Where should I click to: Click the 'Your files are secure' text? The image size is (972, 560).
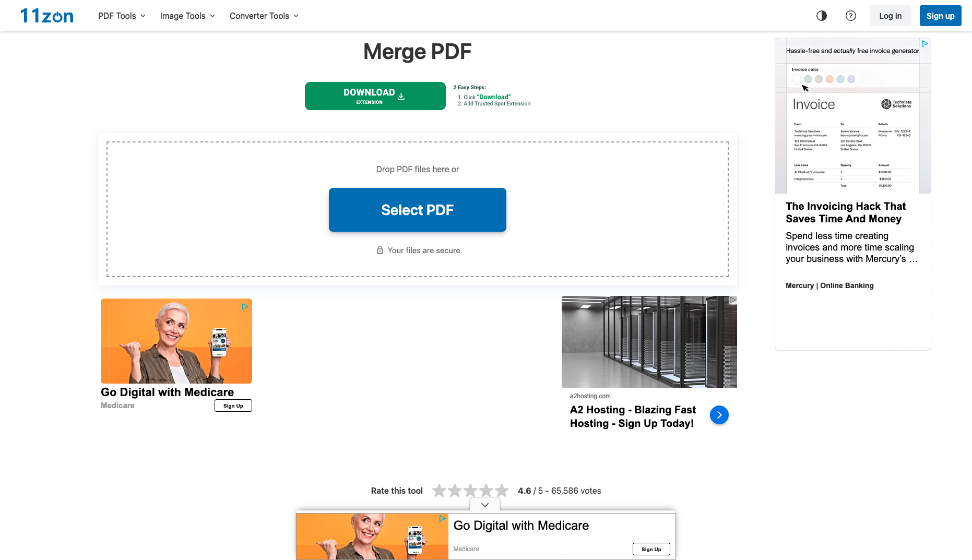click(424, 251)
